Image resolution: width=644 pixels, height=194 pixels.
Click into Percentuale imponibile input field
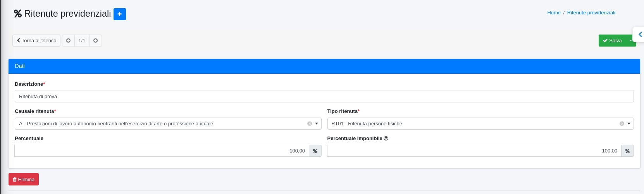click(x=474, y=151)
